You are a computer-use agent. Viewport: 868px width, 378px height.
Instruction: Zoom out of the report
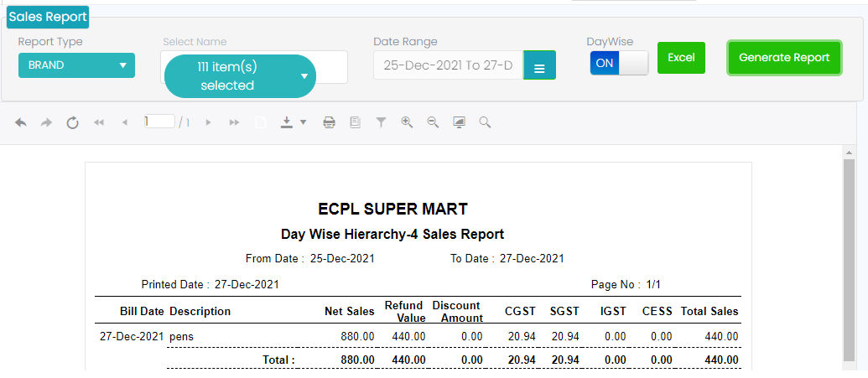pyautogui.click(x=433, y=122)
